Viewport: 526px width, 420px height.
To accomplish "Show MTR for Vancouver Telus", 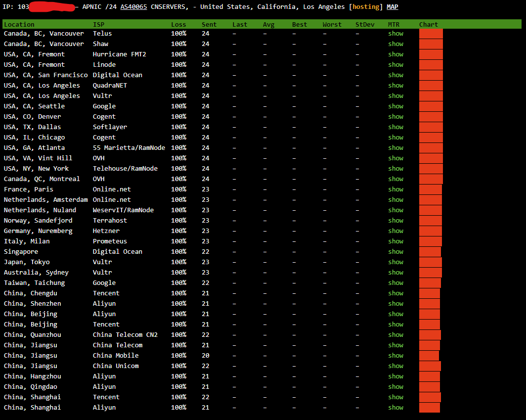I will point(396,34).
